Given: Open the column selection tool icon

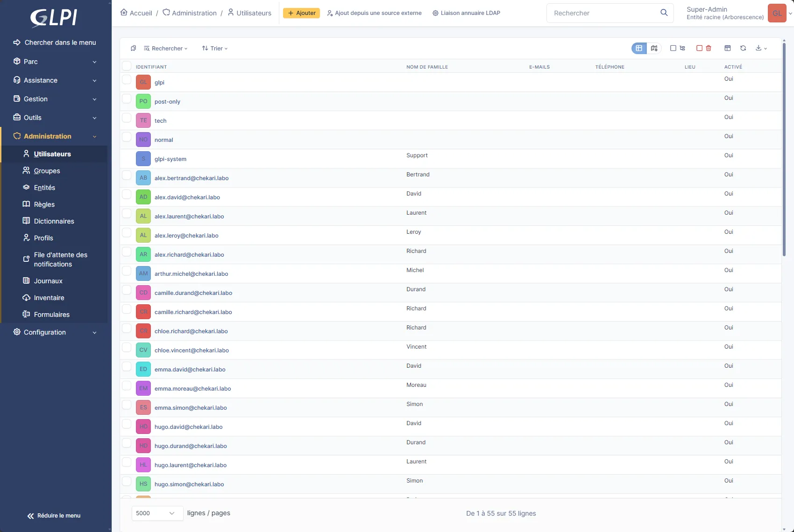Looking at the screenshot, I should point(727,48).
